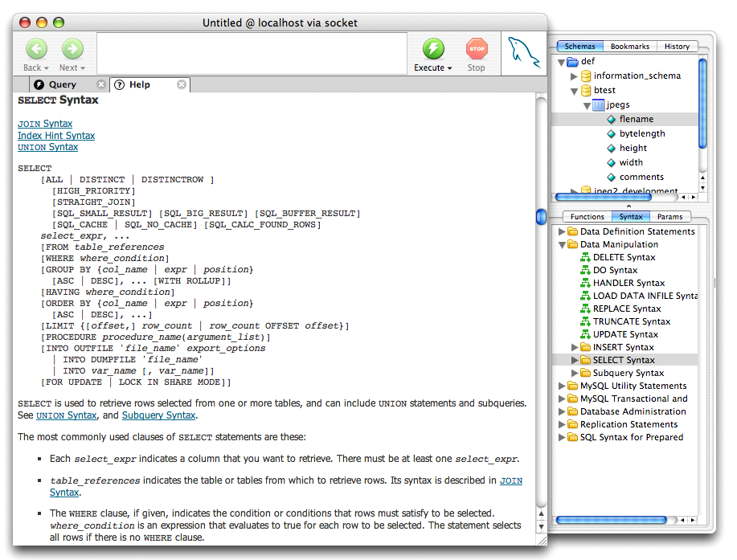Expand the INSERT Syntax folder
Screen dimensions: 737x560
(x=575, y=347)
